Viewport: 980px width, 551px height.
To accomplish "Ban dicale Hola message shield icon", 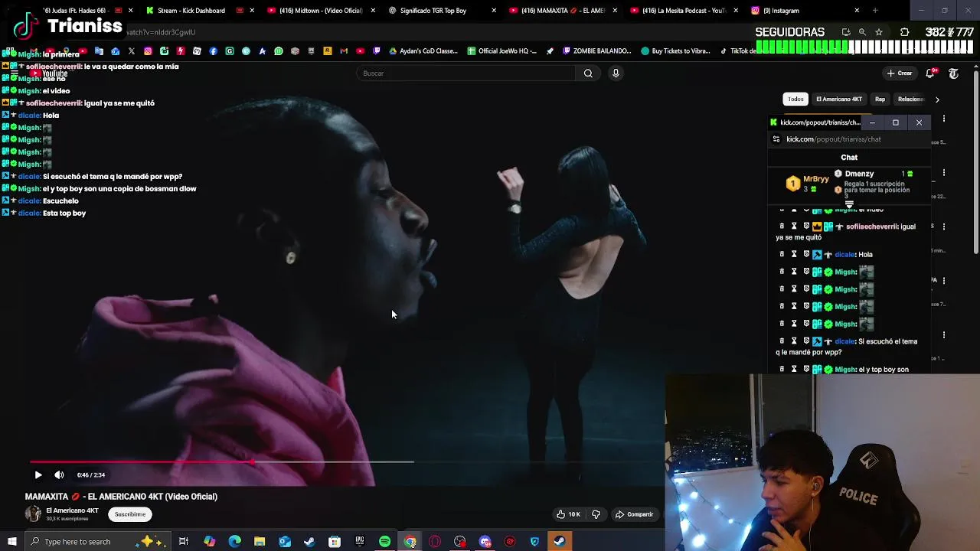I will tap(806, 254).
